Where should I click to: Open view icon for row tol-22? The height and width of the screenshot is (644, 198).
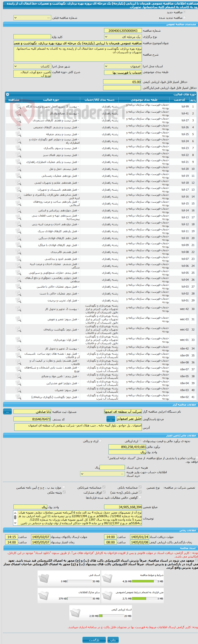[x=18, y=155]
